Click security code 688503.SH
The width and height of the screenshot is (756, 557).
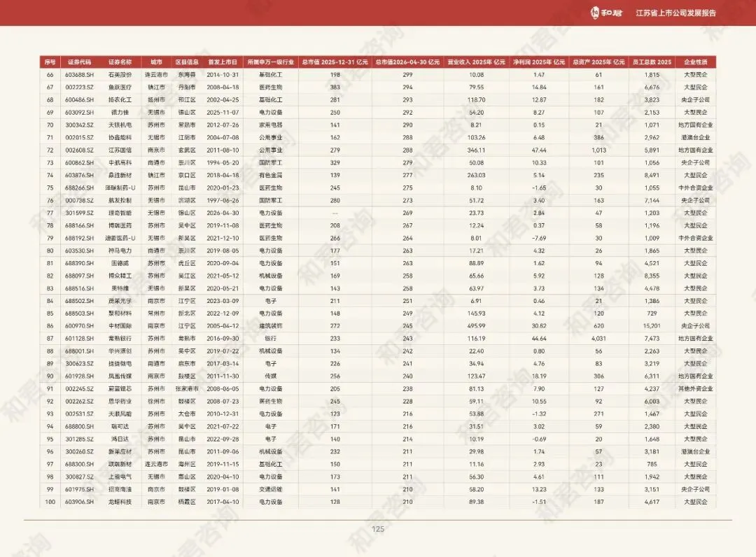(x=80, y=313)
